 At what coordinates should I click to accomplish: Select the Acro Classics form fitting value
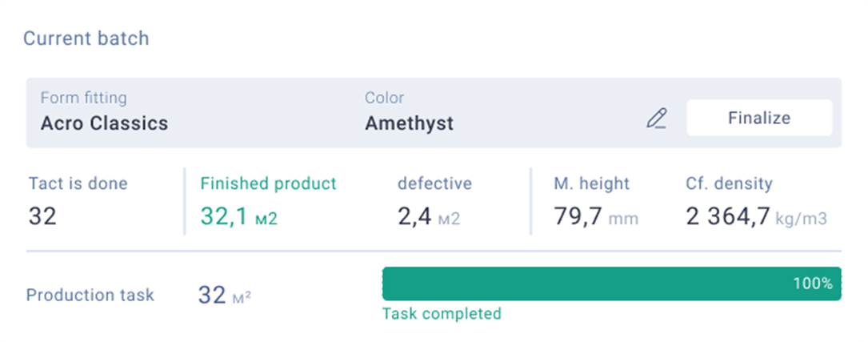pyautogui.click(x=104, y=123)
